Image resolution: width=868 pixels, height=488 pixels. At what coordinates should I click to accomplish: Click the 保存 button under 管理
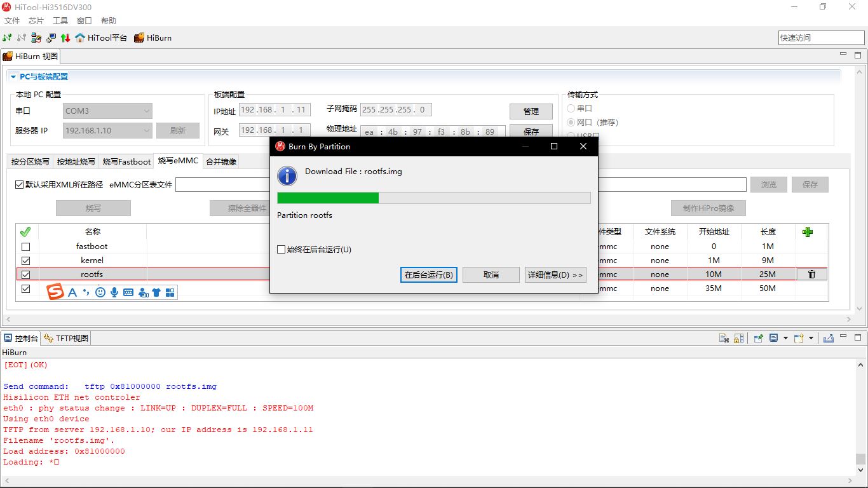click(x=531, y=131)
